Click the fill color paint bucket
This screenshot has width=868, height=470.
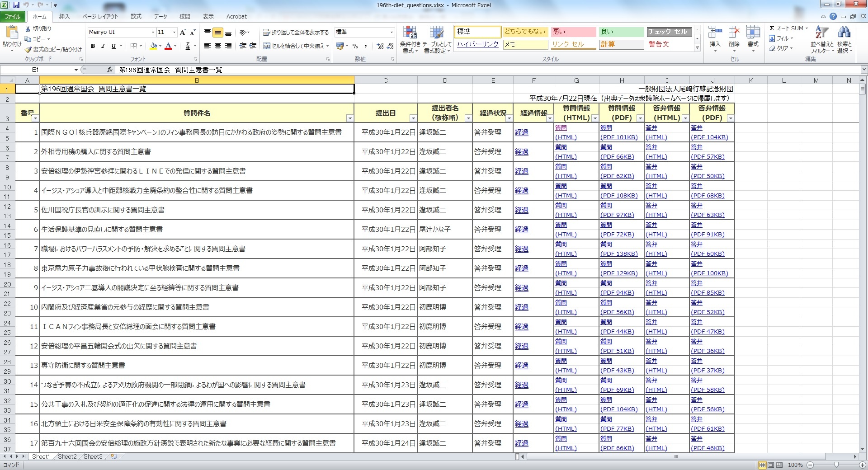(x=153, y=46)
